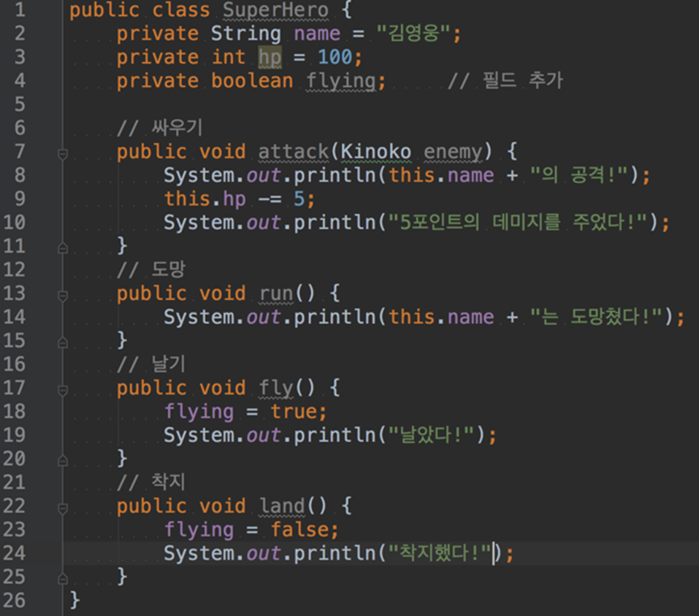Click run method's closing fold marker
This screenshot has width=699, height=616.
[x=63, y=342]
